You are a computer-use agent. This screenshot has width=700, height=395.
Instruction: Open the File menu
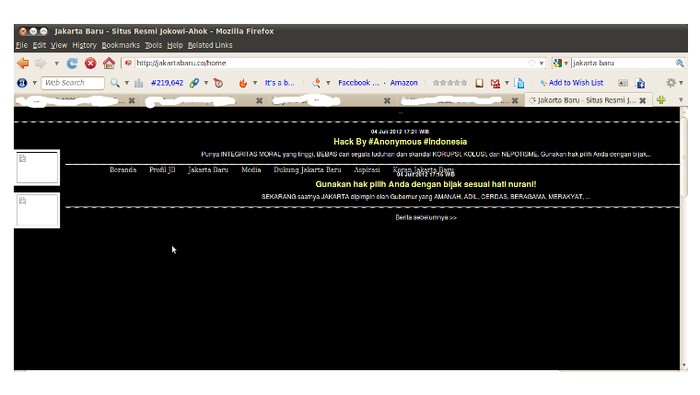[x=21, y=45]
